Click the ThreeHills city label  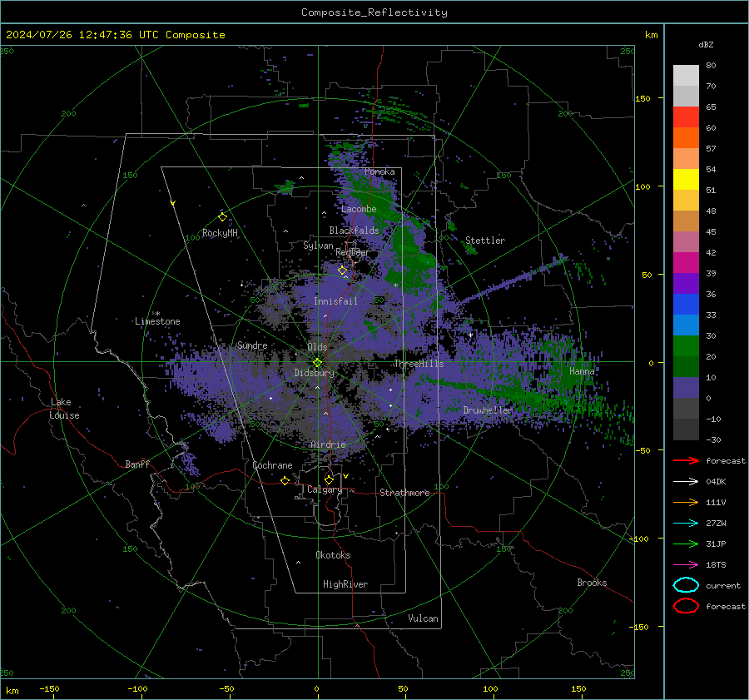click(419, 364)
